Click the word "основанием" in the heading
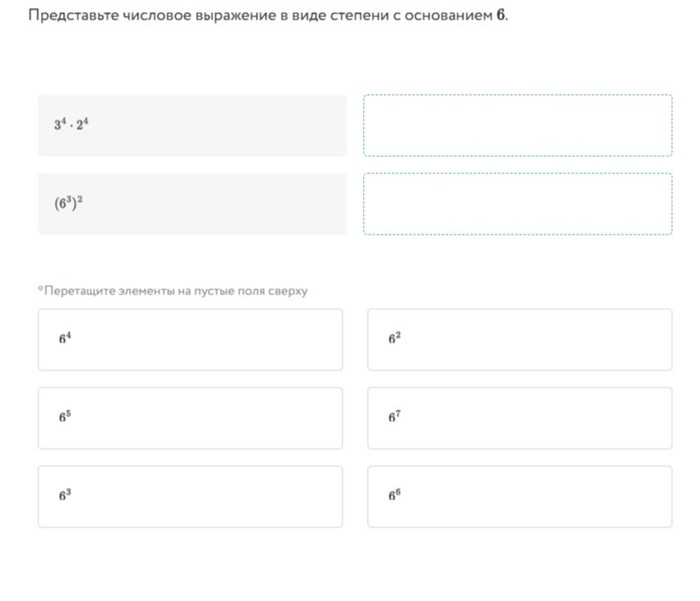 point(449,16)
